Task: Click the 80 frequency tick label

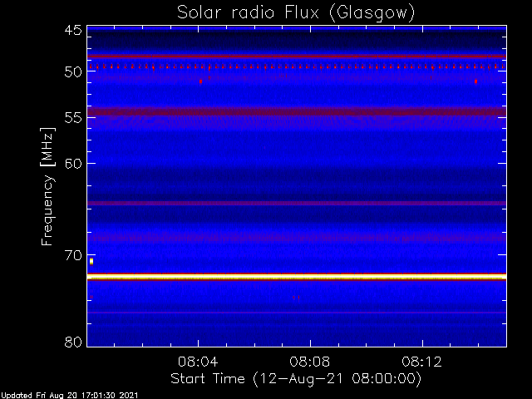Action: pos(73,342)
